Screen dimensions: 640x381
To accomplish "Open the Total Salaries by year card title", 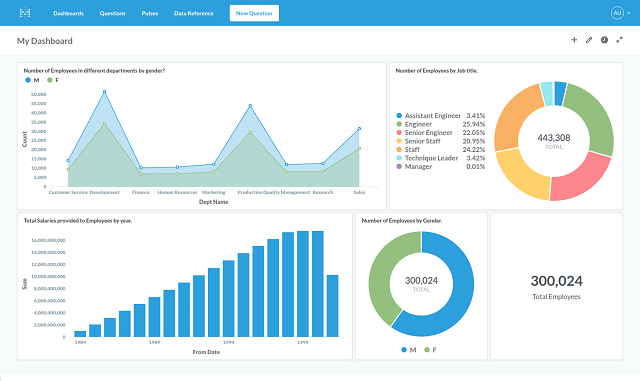I will tap(78, 221).
